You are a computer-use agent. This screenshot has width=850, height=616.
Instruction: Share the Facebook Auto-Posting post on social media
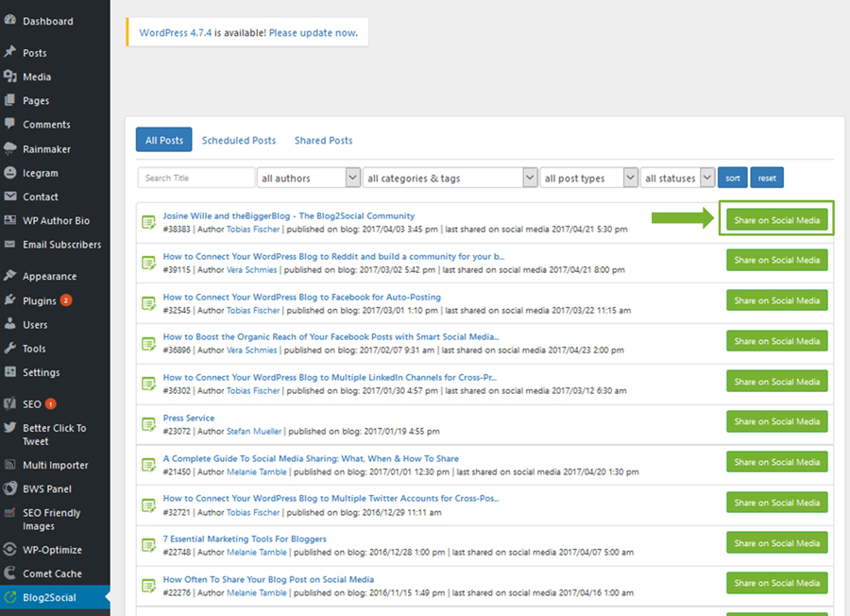[x=777, y=300]
